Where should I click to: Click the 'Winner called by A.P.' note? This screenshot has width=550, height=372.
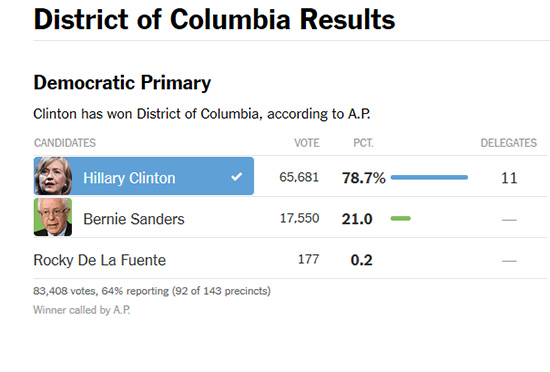click(x=82, y=310)
